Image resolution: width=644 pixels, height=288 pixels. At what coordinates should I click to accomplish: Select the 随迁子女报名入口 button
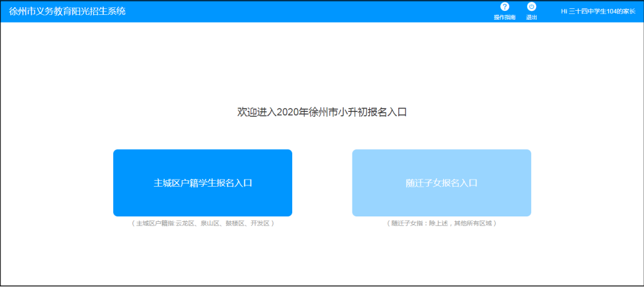pos(441,183)
